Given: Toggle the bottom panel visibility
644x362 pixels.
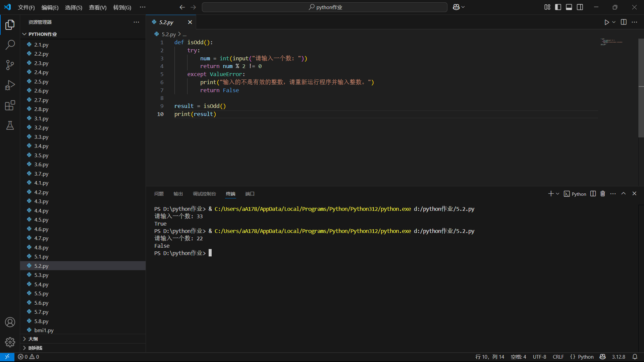Looking at the screenshot, I should pos(569,7).
